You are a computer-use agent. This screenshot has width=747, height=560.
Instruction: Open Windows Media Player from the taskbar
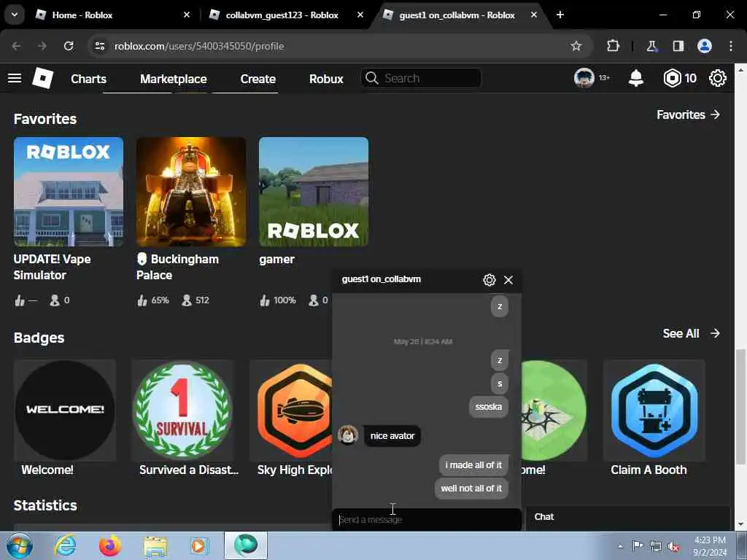[x=200, y=545]
